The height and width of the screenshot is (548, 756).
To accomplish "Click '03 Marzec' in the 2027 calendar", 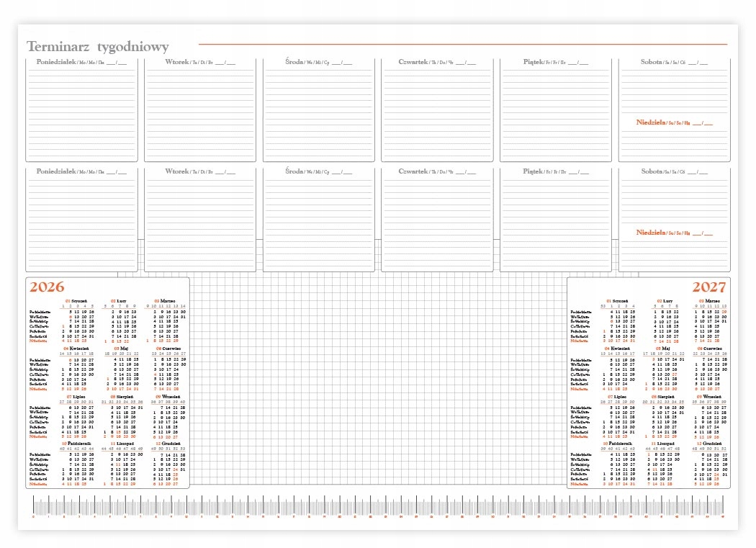I will (x=709, y=301).
